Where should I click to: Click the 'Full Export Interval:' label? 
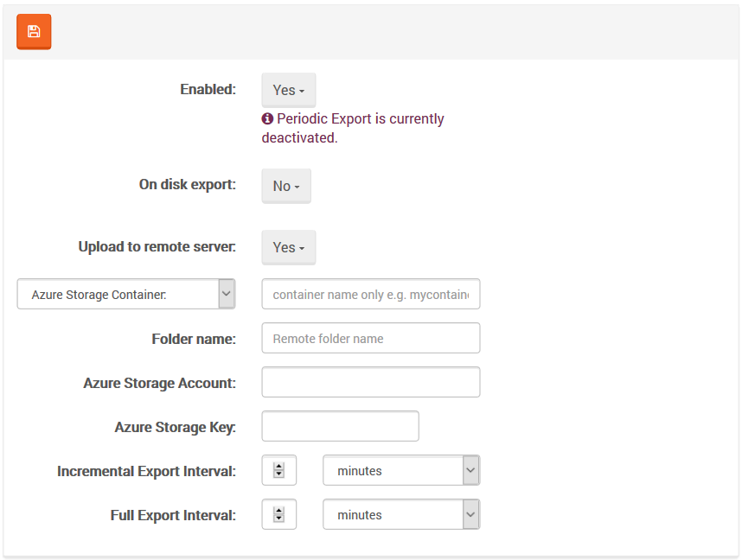pos(173,515)
